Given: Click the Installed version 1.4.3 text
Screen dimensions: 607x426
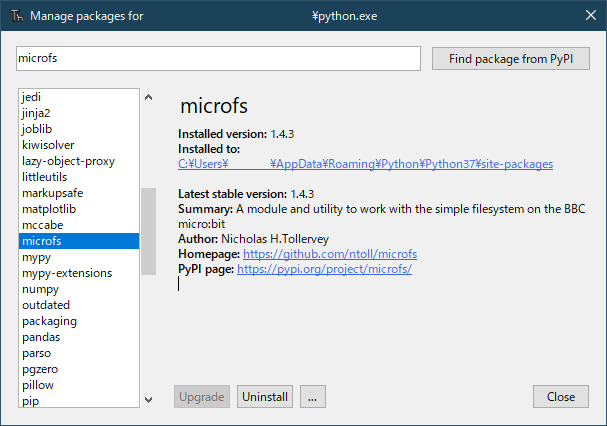Looking at the screenshot, I should [236, 134].
